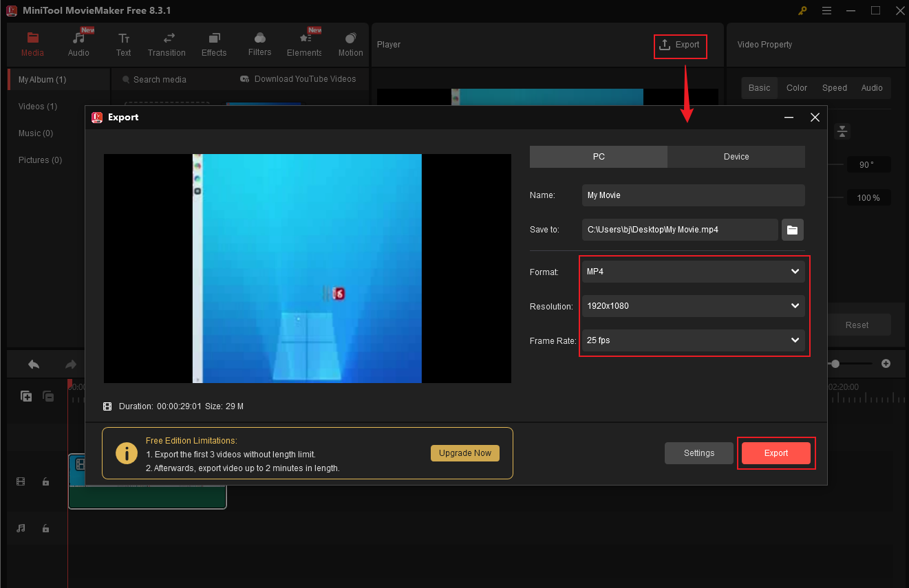Expand the Frame Rate dropdown showing 25 fps
Image resolution: width=909 pixels, height=588 pixels.
[693, 340]
